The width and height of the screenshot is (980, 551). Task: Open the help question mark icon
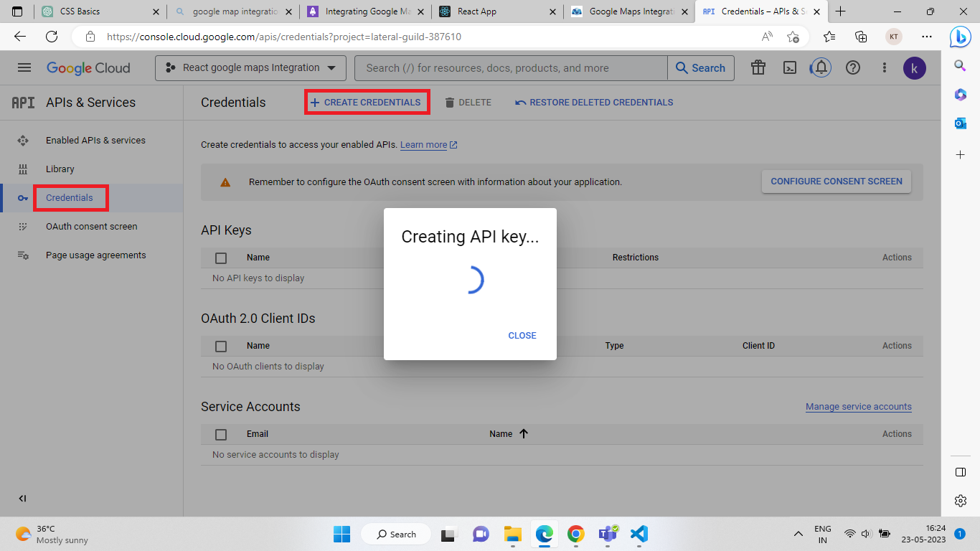tap(853, 67)
